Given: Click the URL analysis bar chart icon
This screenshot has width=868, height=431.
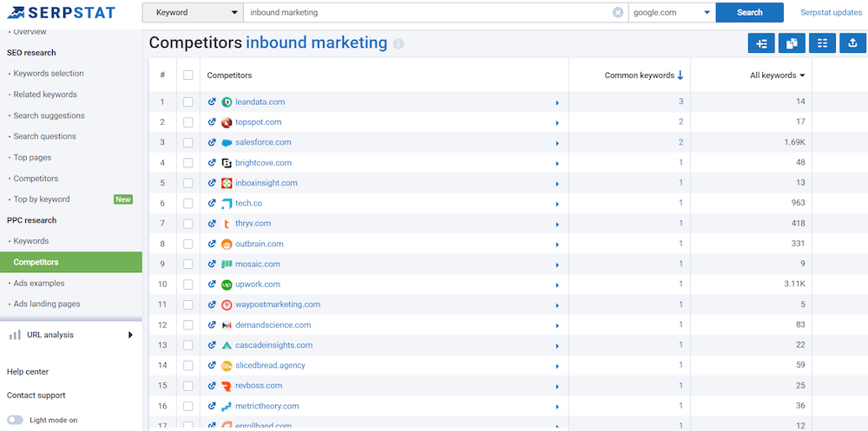Looking at the screenshot, I should click(x=15, y=335).
